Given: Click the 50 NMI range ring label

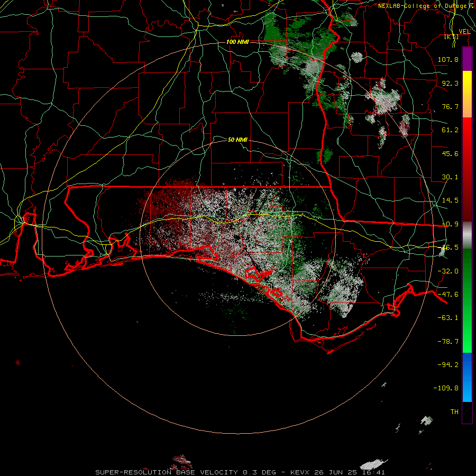Looking at the screenshot, I should pos(237,140).
